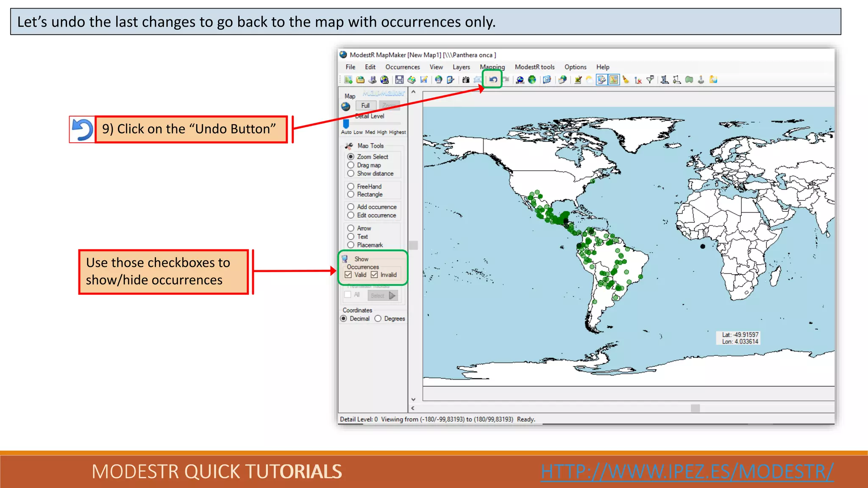Open the Mapping menu
The image size is (868, 488).
point(492,67)
